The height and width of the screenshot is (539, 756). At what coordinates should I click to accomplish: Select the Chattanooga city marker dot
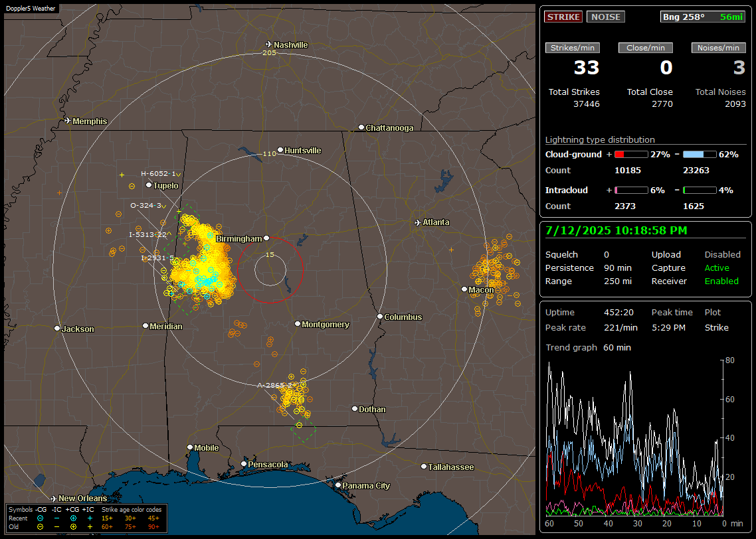pyautogui.click(x=361, y=127)
